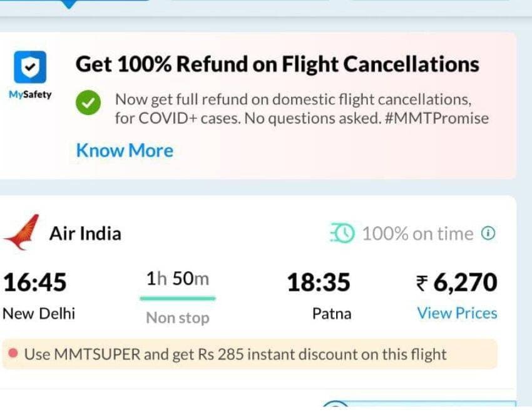Select the 16:45 departure time

(35, 283)
